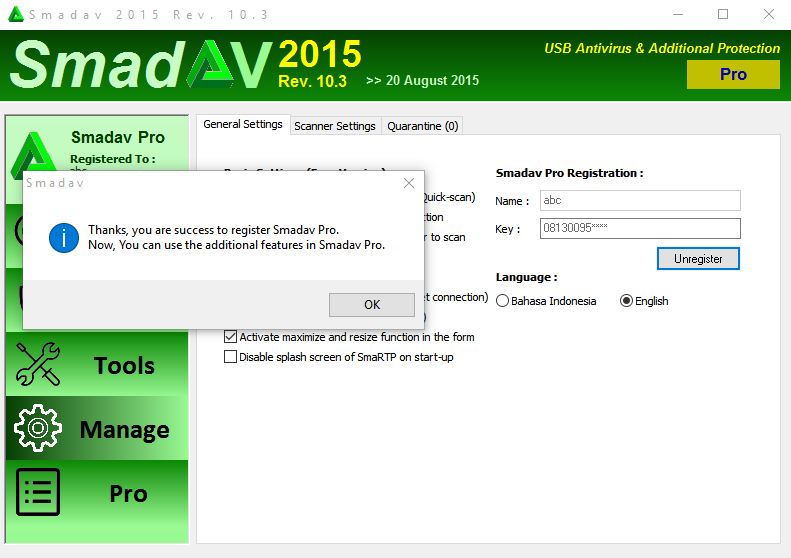Viewport: 791px width, 558px height.
Task: Open the Manage sidebar section
Action: pos(97,428)
